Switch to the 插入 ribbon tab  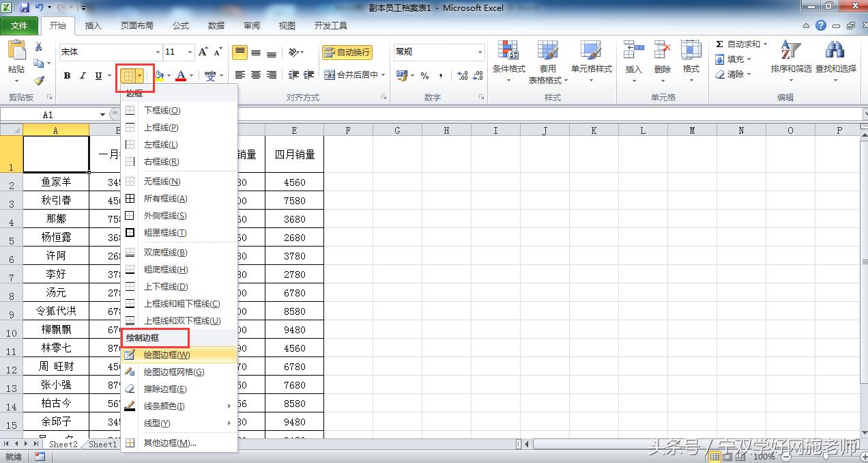93,26
